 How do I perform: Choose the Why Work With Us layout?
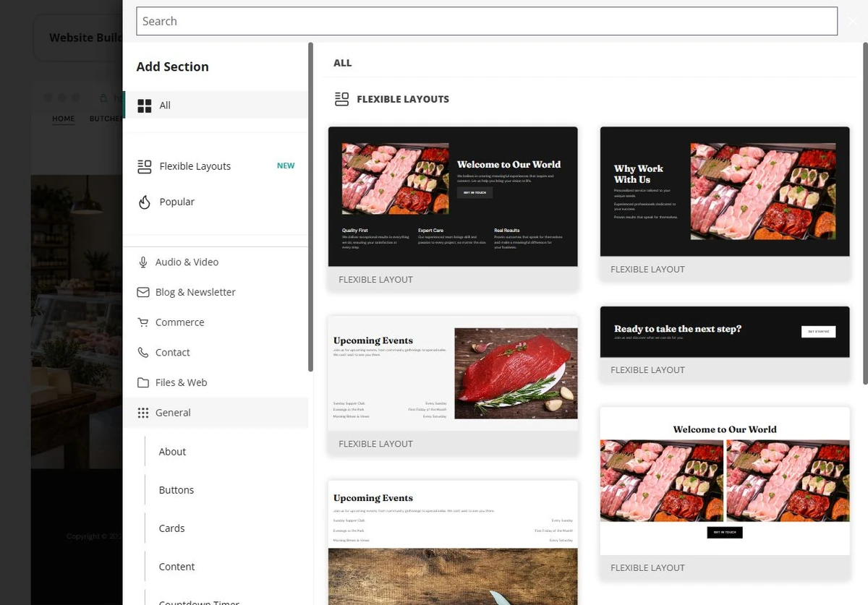pos(725,203)
